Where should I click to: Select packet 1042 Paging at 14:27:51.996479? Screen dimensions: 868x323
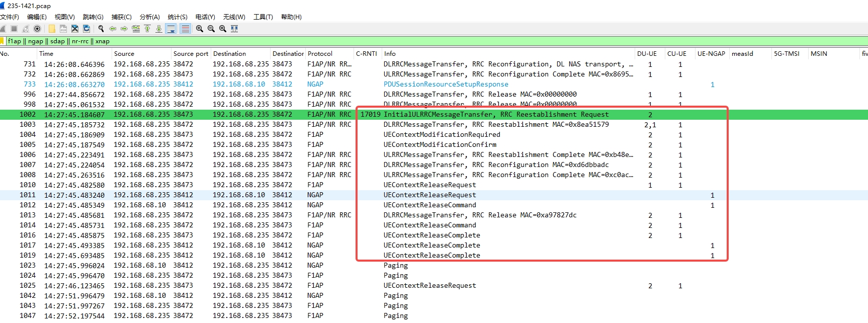pyautogui.click(x=434, y=296)
